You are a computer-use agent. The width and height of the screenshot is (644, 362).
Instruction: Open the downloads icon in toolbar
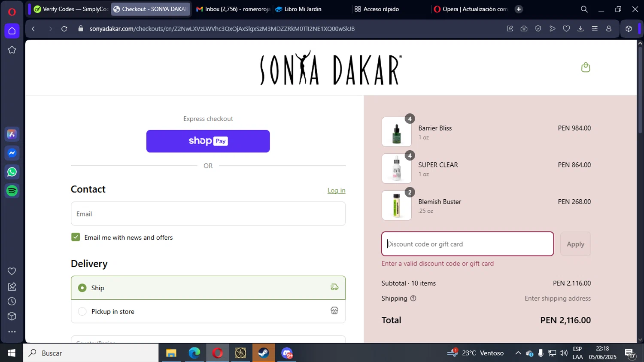pyautogui.click(x=580, y=29)
